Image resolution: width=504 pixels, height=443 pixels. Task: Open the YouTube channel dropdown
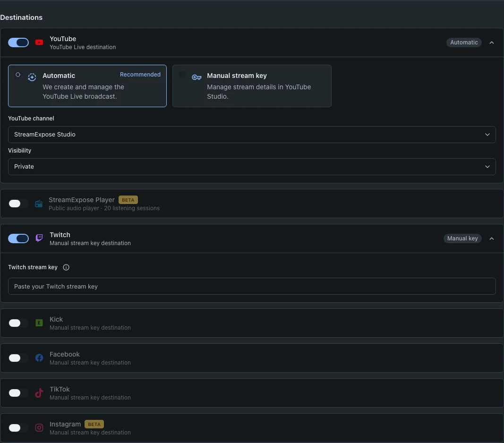252,135
